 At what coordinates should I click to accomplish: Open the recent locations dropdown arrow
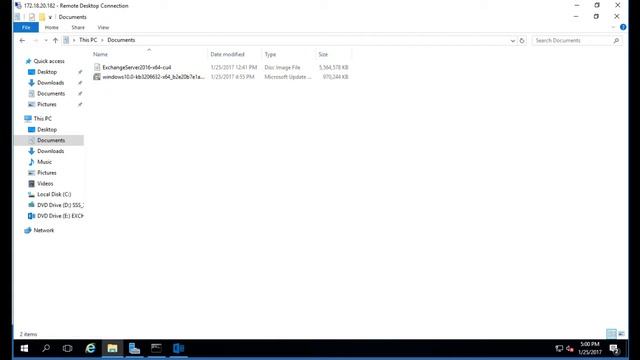[46, 40]
